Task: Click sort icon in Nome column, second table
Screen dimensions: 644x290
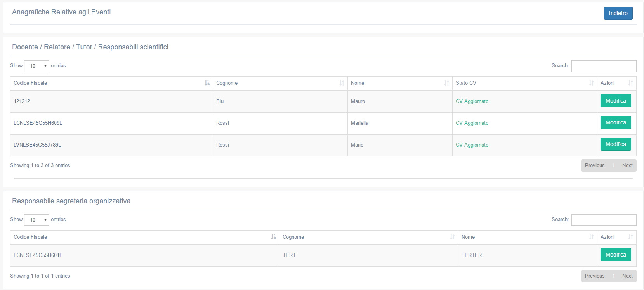Action: tap(591, 237)
